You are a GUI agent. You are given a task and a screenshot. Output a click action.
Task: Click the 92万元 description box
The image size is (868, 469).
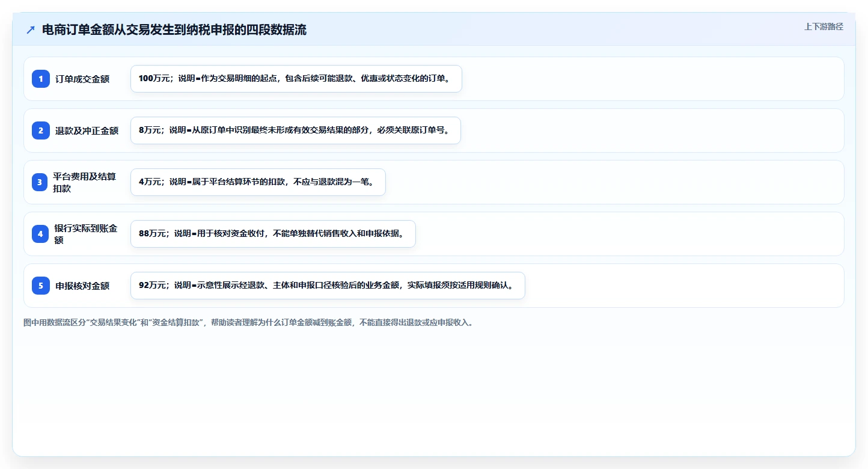[x=328, y=286]
